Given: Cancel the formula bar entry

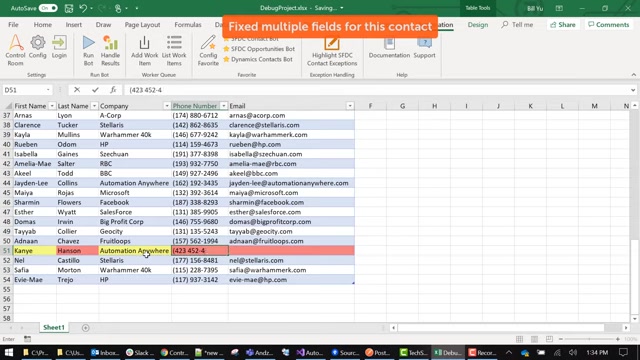Looking at the screenshot, I should 77,90.
